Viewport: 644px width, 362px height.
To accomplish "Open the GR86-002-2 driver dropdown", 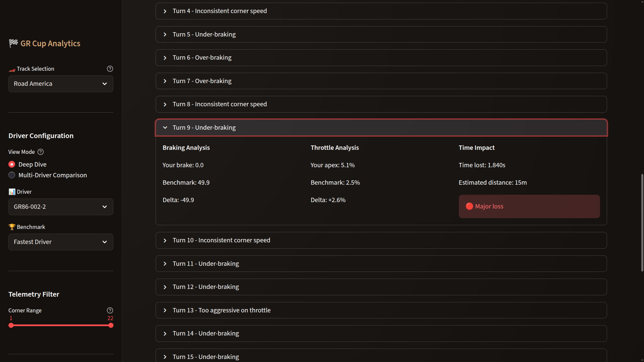I will coord(61,207).
